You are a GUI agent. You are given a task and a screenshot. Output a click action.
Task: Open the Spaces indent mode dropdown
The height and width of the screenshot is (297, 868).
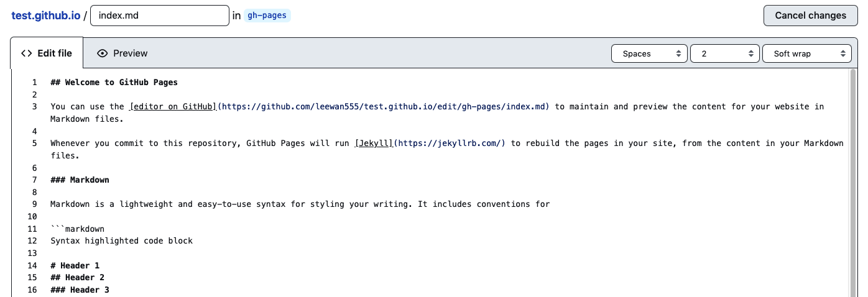[x=649, y=54]
